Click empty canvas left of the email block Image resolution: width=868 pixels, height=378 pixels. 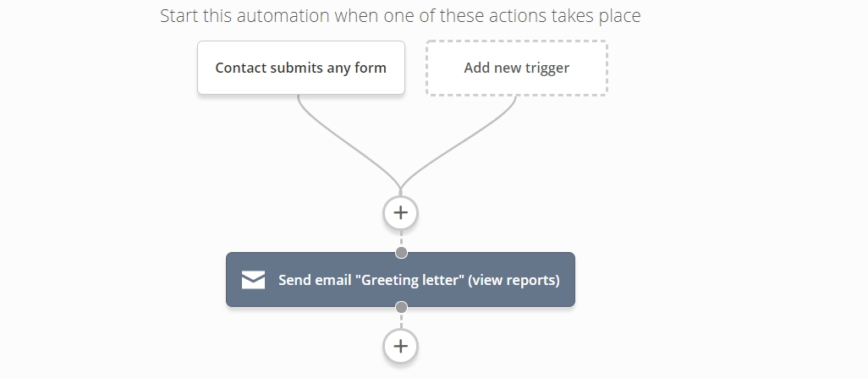[x=111, y=280]
